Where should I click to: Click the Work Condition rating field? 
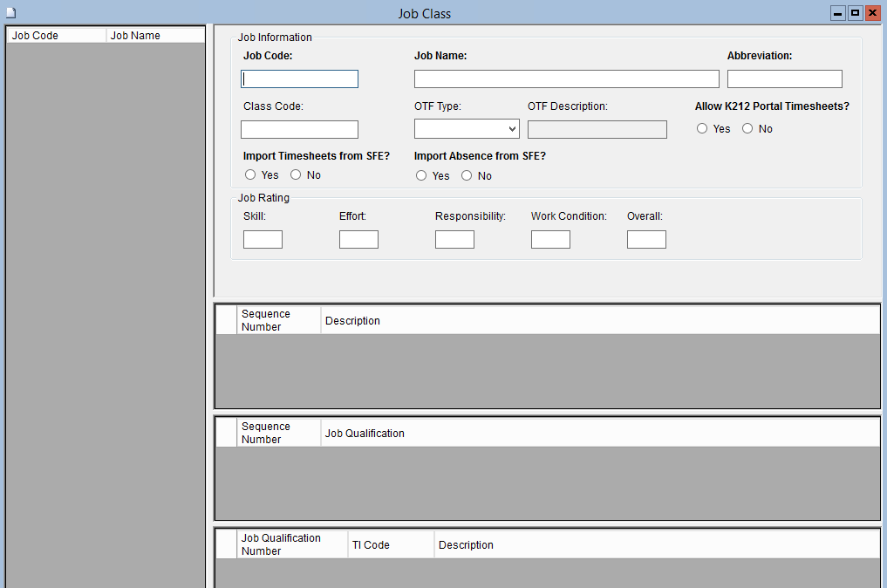coord(550,239)
